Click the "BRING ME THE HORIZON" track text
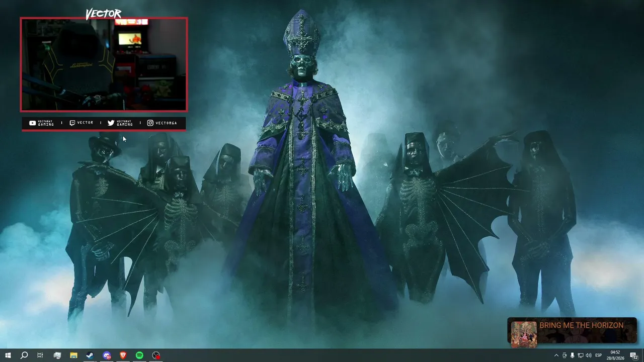Viewport: 644px width, 362px height. pyautogui.click(x=581, y=325)
